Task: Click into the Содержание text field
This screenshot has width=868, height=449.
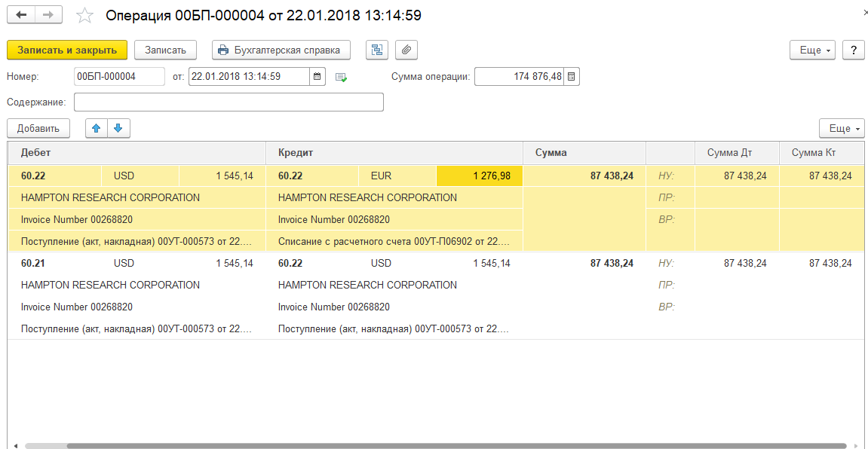Action: pos(229,102)
